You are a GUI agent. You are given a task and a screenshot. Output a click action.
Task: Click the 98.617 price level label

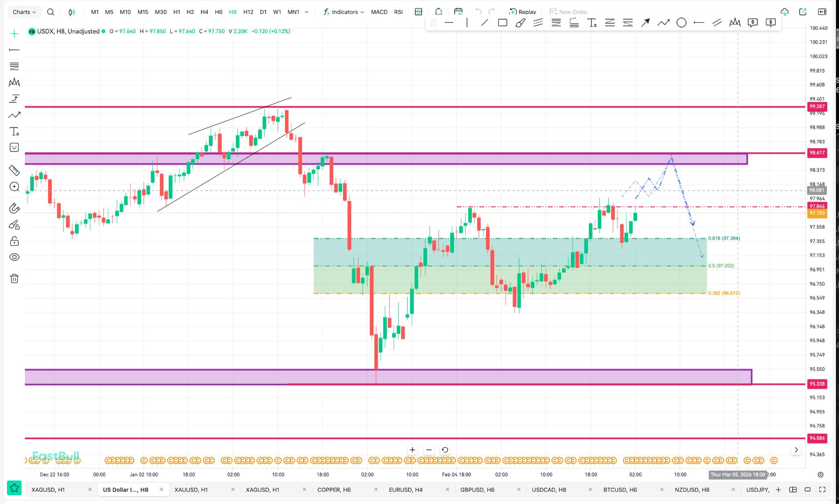[x=817, y=153]
